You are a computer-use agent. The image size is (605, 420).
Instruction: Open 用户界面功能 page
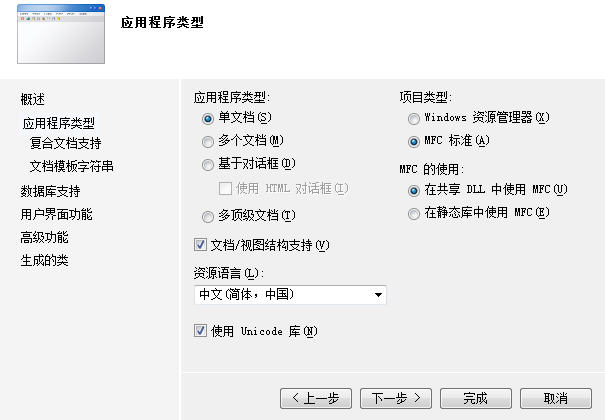pyautogui.click(x=56, y=214)
